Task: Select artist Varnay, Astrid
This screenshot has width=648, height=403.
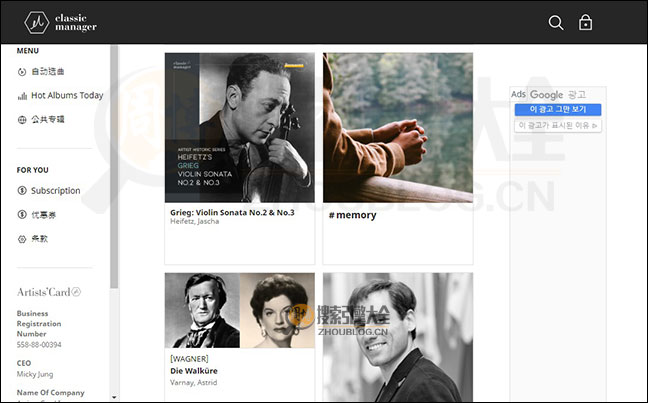Action: 193,383
